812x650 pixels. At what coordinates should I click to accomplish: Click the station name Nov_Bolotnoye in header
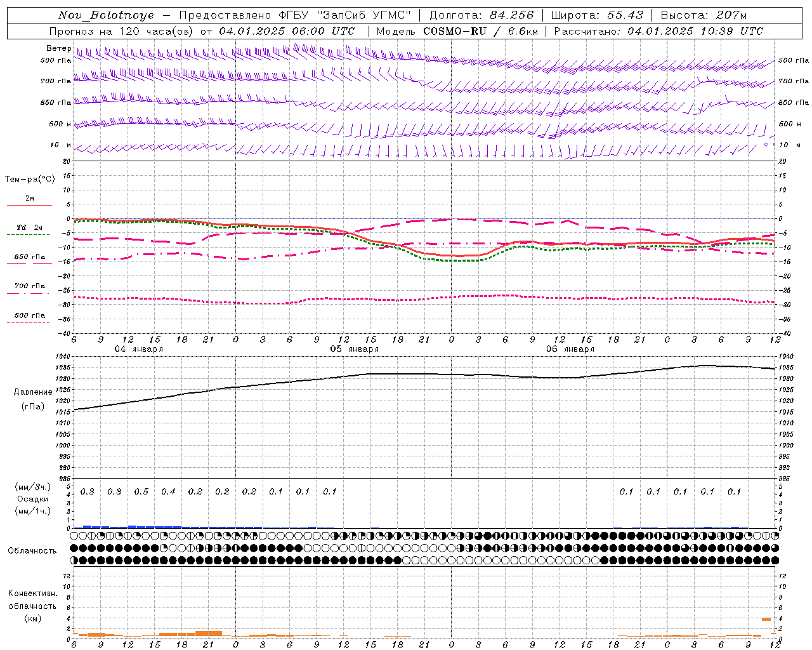click(x=106, y=15)
